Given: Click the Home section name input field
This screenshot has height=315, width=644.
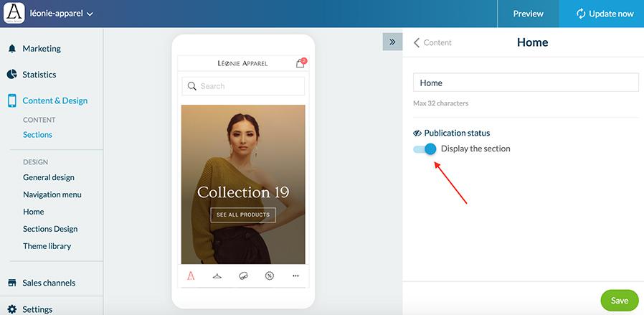Looking at the screenshot, I should click(525, 83).
